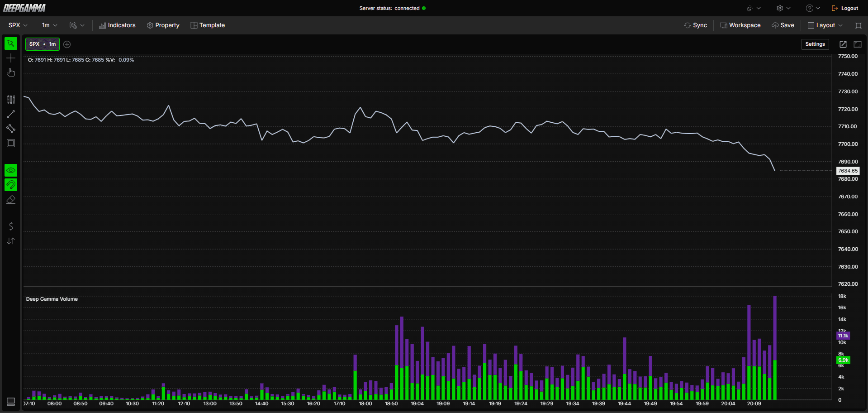Click the dollar sign tool icon
Screen dimensions: 868x413
point(11,226)
